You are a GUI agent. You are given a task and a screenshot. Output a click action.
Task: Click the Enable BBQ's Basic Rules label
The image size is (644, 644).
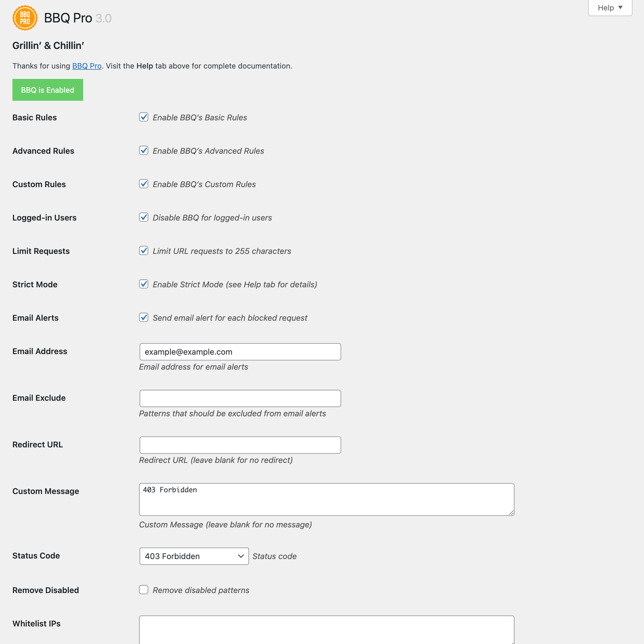[200, 118]
